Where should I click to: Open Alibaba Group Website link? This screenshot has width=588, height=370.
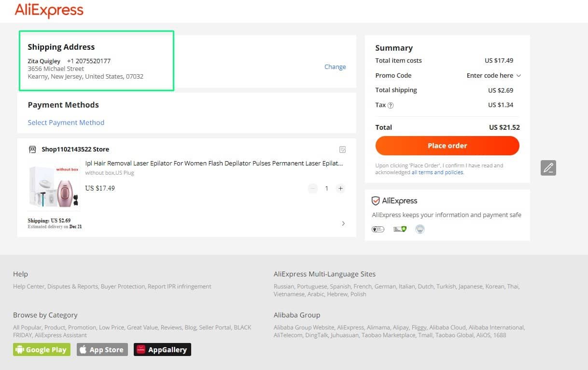304,328
